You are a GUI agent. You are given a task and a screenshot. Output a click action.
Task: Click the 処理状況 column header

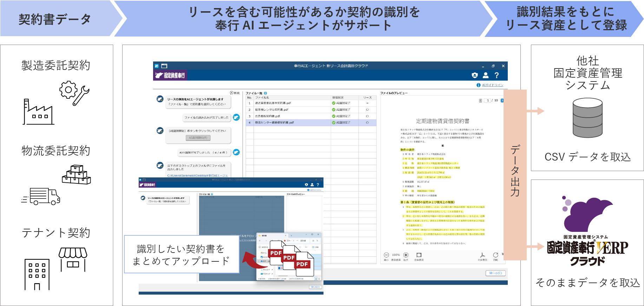344,98
